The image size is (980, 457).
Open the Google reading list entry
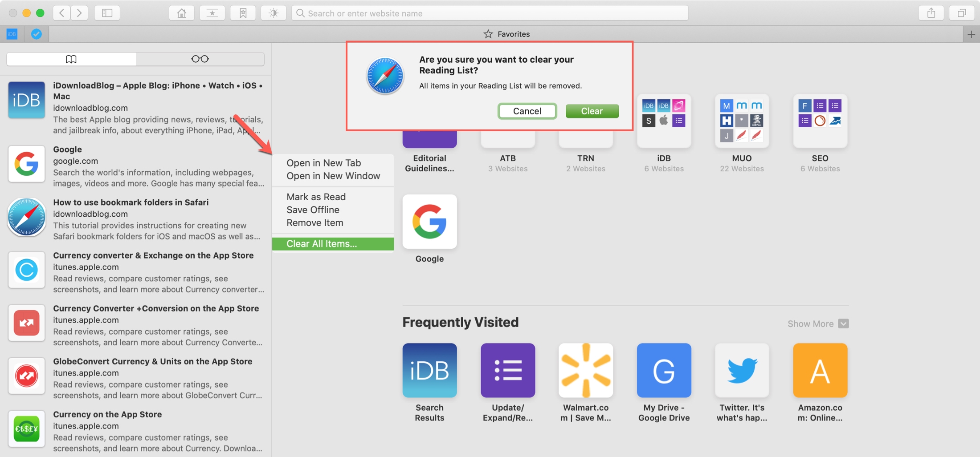pos(135,166)
